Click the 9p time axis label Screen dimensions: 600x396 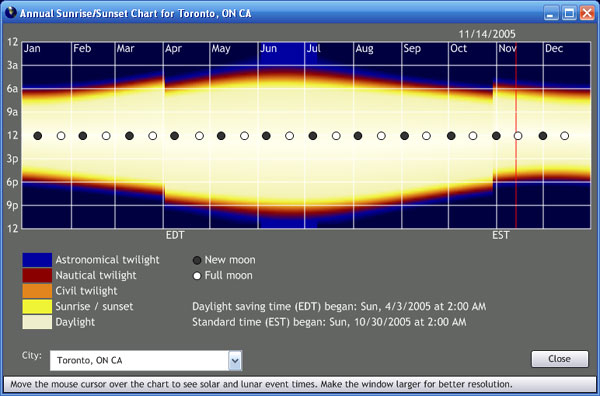tap(13, 206)
